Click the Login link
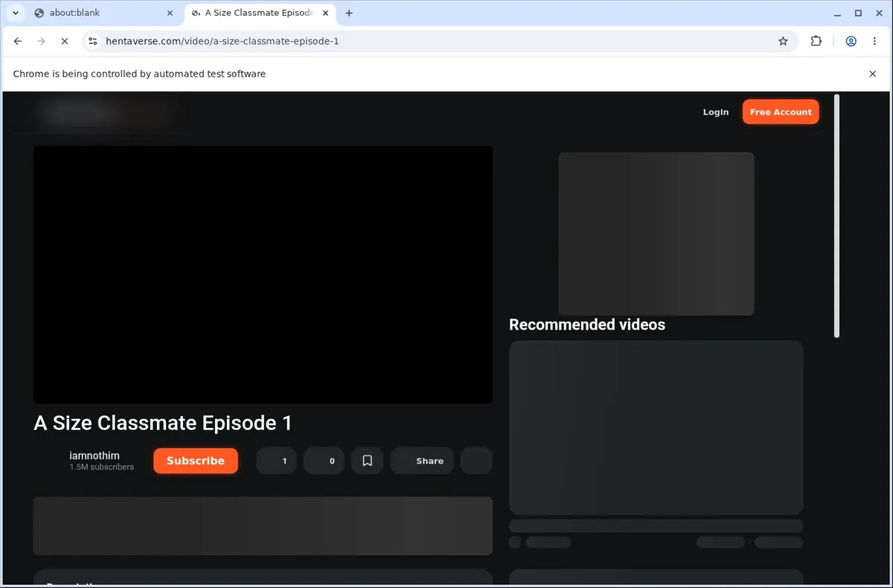Image resolution: width=893 pixels, height=588 pixels. [x=716, y=112]
